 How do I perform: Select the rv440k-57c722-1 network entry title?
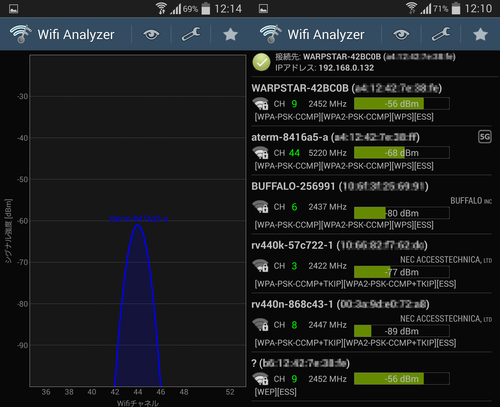tap(339, 246)
